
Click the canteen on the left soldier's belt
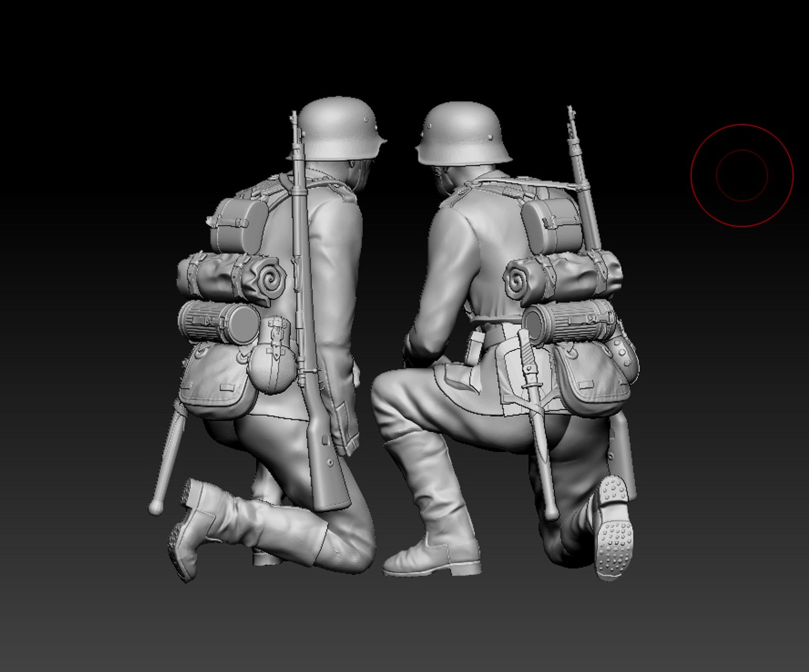click(x=271, y=355)
